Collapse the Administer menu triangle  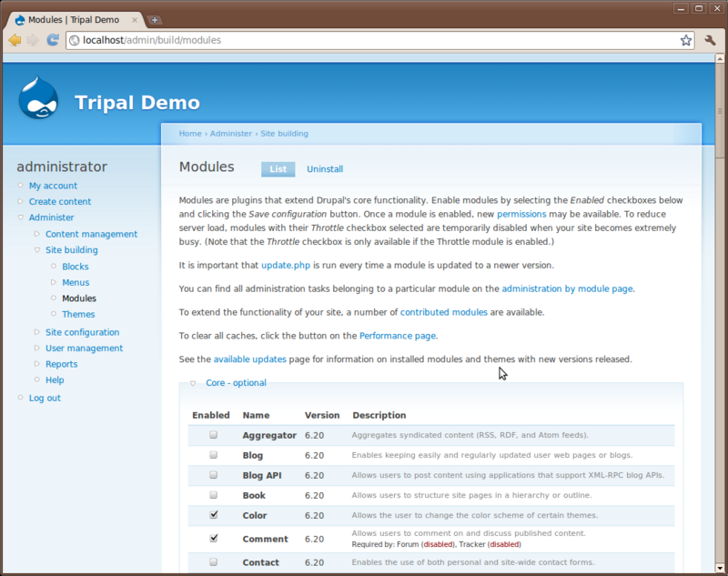[20, 217]
